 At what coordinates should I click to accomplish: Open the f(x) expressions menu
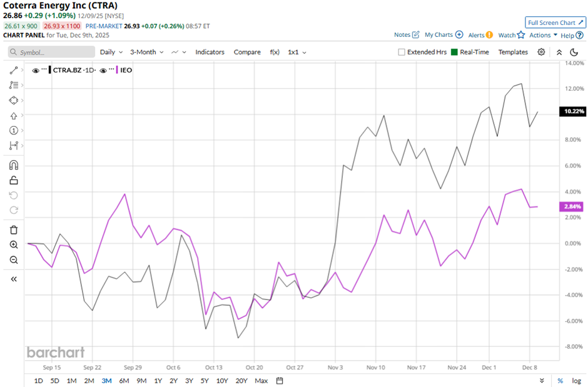(x=275, y=52)
